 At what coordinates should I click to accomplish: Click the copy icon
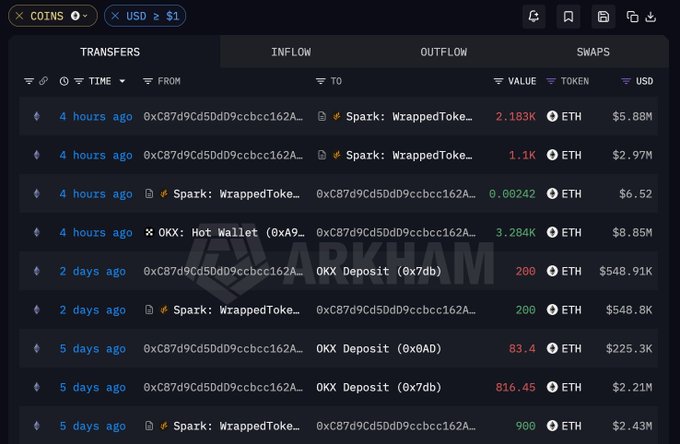[632, 16]
